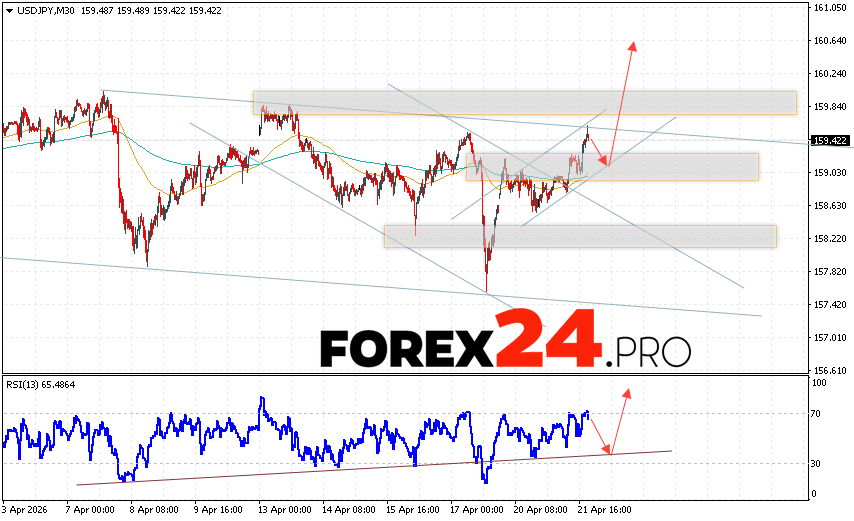Select the brown RSI trendline

coord(370,466)
